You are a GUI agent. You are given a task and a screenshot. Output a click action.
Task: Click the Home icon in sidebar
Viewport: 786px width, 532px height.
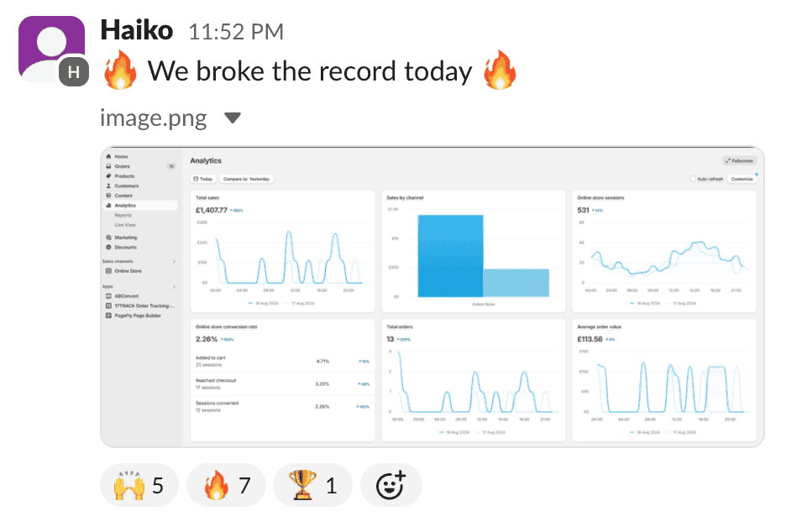click(109, 157)
